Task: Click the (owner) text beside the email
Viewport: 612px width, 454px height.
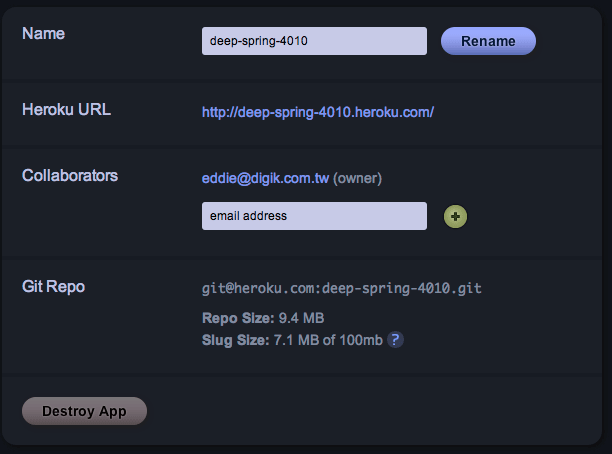Action: pos(357,178)
